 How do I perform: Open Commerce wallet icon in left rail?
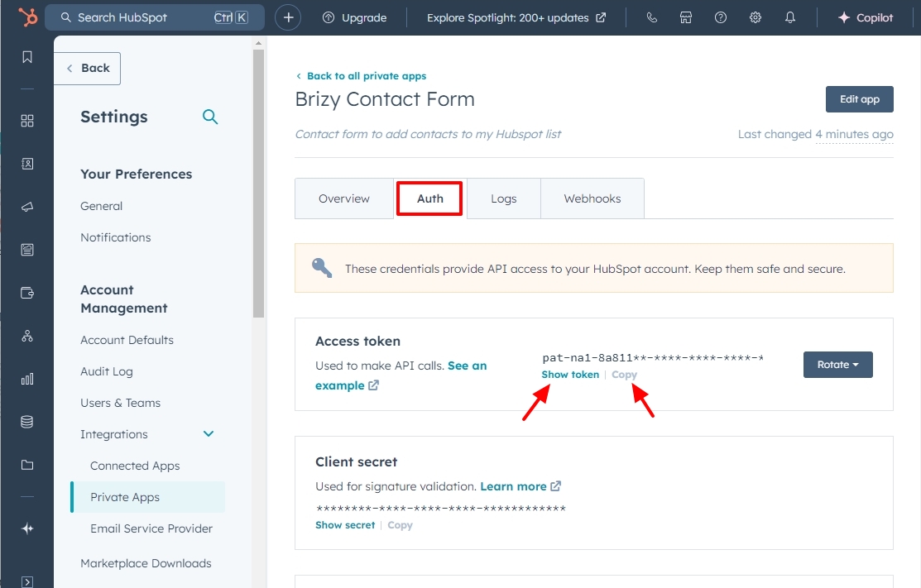(27, 293)
